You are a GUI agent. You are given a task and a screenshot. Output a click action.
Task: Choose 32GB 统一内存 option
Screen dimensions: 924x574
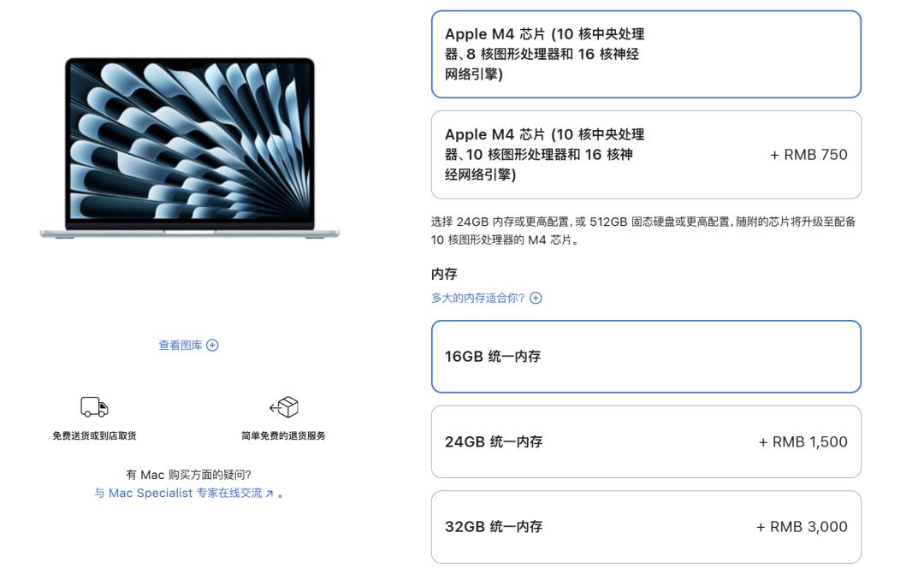click(x=646, y=527)
